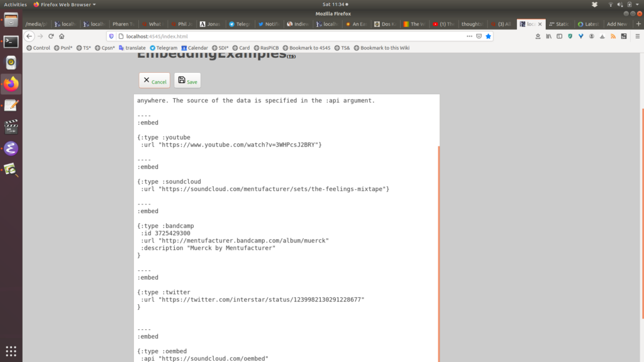The image size is (644, 362).
Task: Click Activities in the top bar
Action: [15, 4]
